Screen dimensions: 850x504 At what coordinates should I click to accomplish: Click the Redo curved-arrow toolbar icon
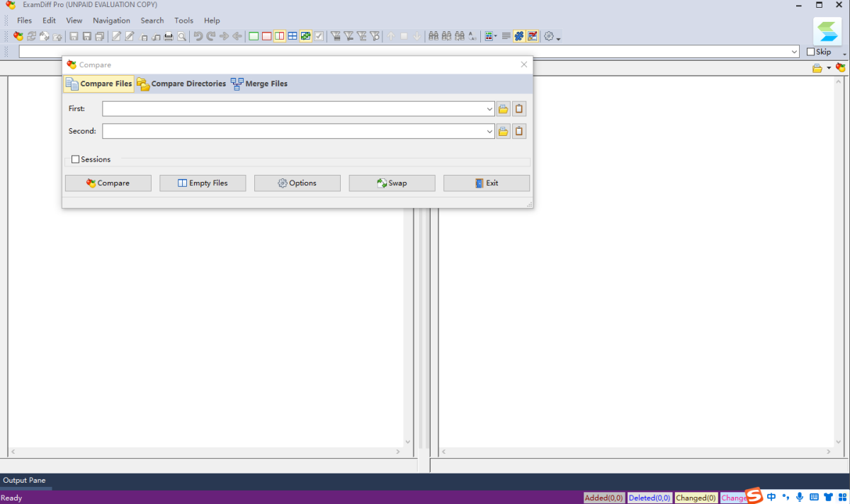point(211,36)
